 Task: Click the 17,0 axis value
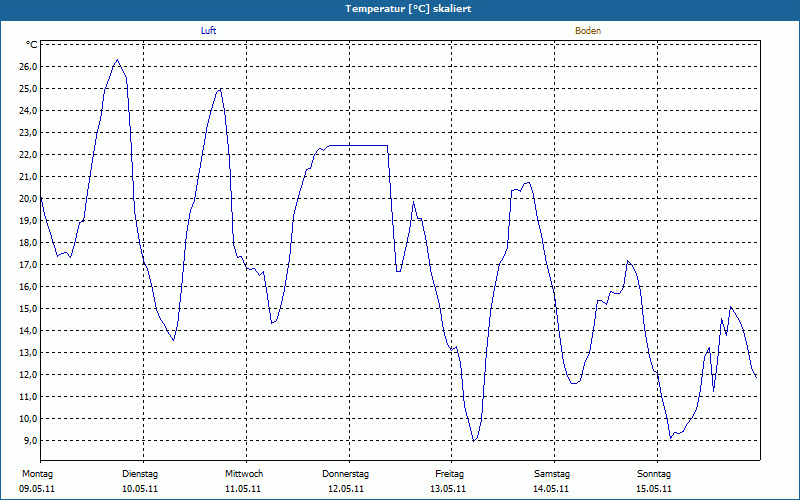28,264
